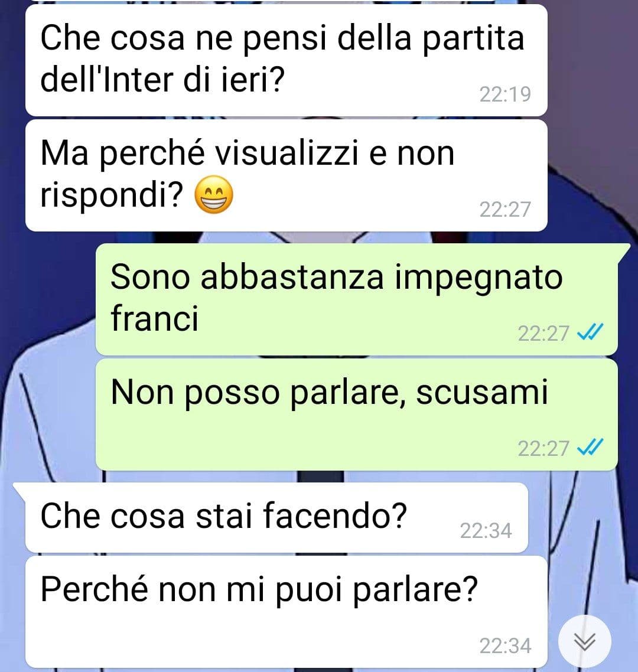Tap blue read ticks on 'Sono abbastanza impegnato'
The image size is (638, 672).
point(590,332)
